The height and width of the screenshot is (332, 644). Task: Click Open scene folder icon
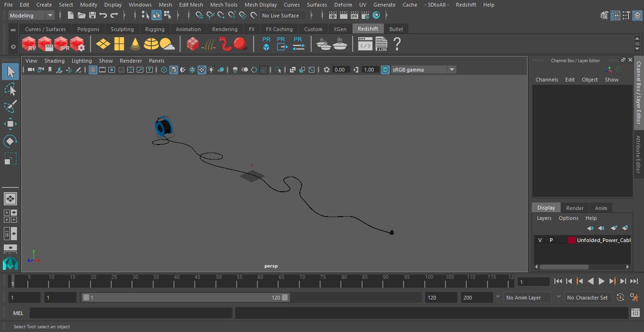pyautogui.click(x=82, y=16)
